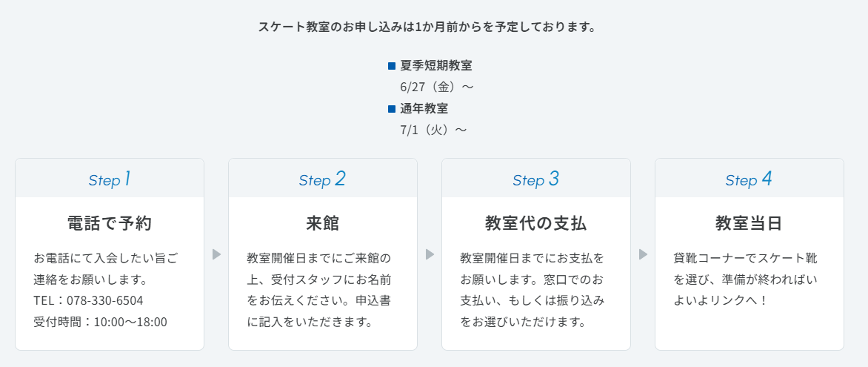868x367 pixels.
Task: Click the 6/27（金）～ date text
Action: [x=437, y=87]
